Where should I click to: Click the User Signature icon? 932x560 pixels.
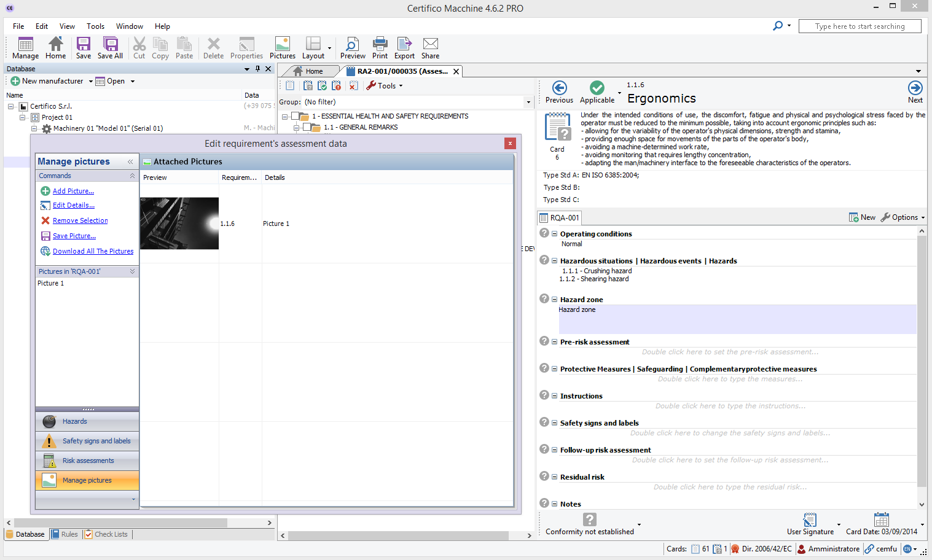[x=810, y=520]
